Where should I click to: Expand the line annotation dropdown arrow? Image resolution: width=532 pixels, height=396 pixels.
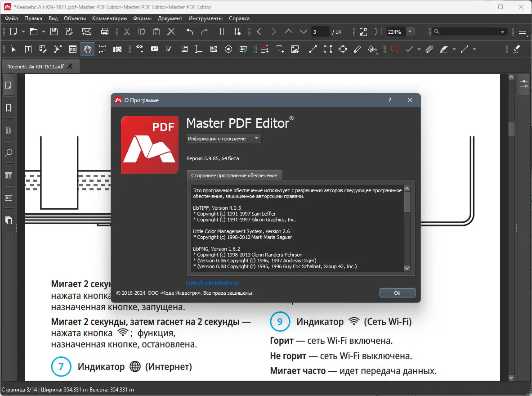[x=474, y=49]
